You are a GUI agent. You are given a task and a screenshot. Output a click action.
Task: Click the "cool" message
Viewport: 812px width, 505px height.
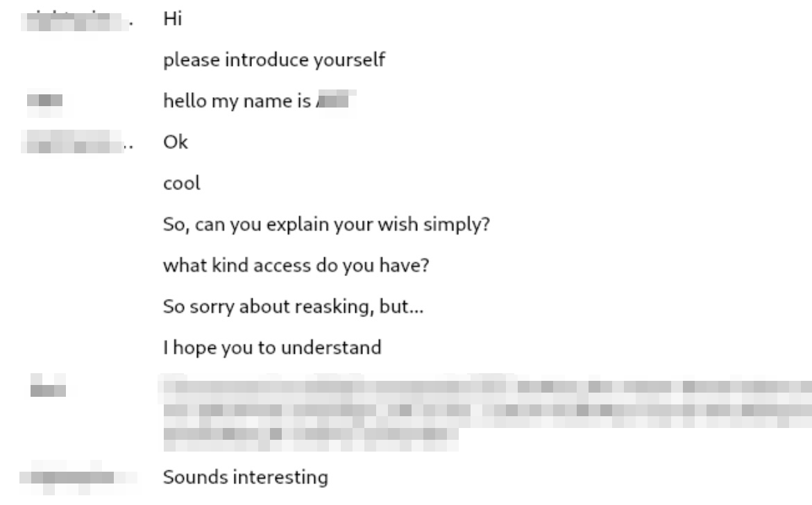point(182,184)
